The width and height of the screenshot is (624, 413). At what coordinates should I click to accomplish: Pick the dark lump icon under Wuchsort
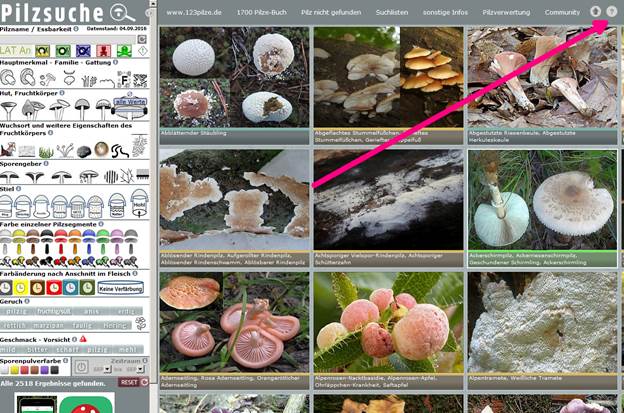(x=84, y=152)
